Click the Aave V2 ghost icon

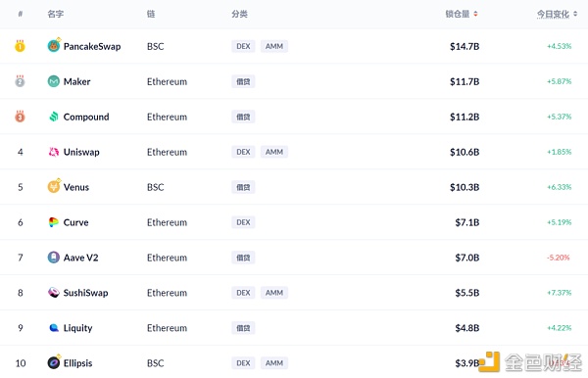coord(54,258)
